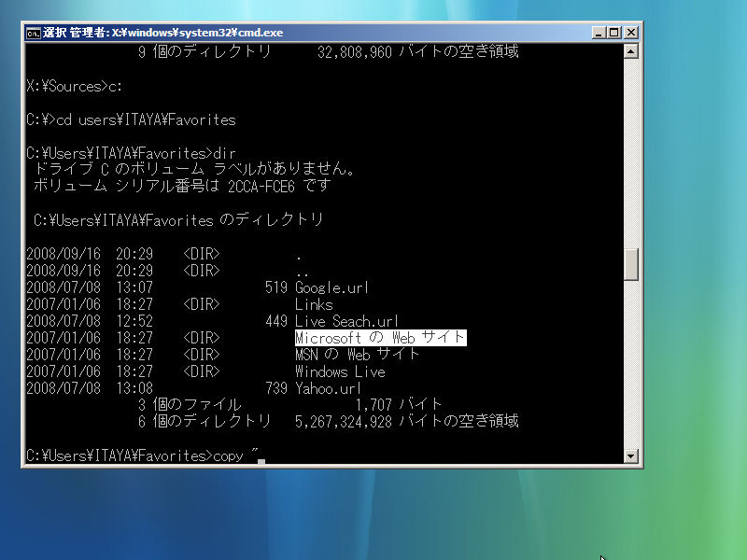
Task: Click the 'cd users¥ITAYA¥Favorites' command text
Action: tap(146, 119)
